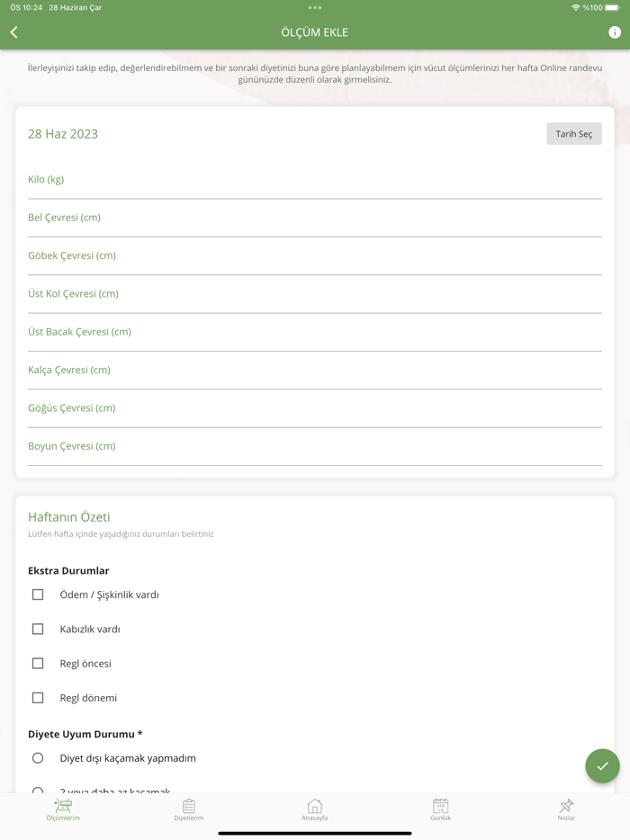Switch to the Diyetlerim tab
Image resolution: width=630 pixels, height=840 pixels.
(x=189, y=809)
